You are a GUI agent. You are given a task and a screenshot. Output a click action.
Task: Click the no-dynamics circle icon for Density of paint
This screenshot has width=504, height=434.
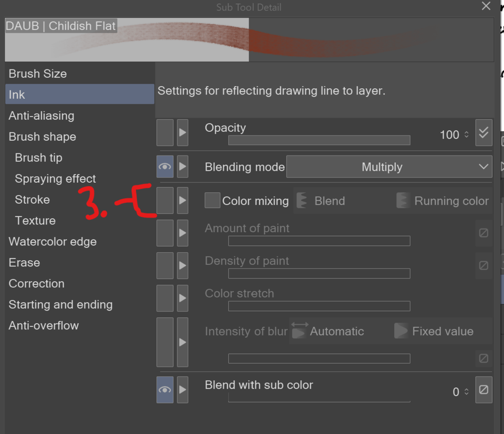(x=484, y=266)
